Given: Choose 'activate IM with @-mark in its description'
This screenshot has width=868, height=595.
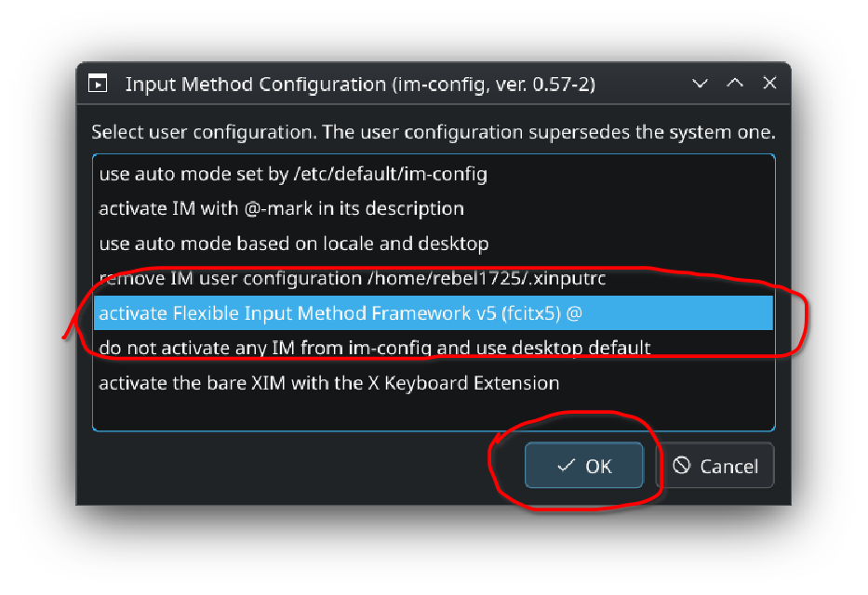Looking at the screenshot, I should 281,208.
